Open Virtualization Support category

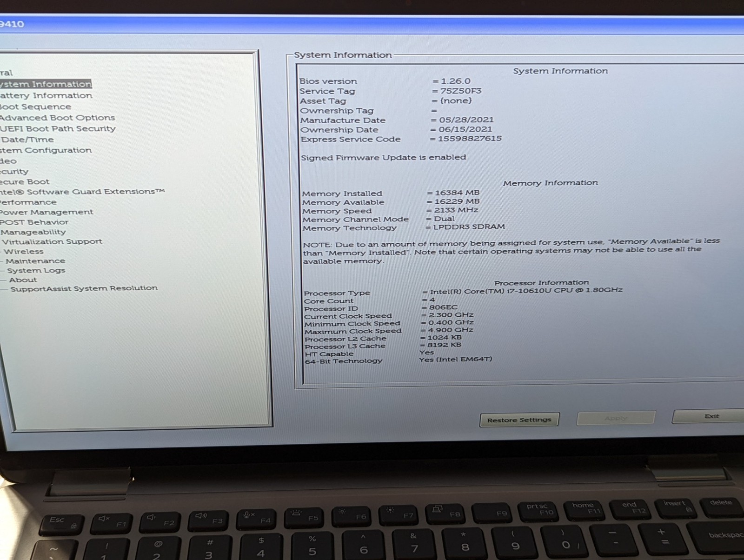[x=52, y=242]
